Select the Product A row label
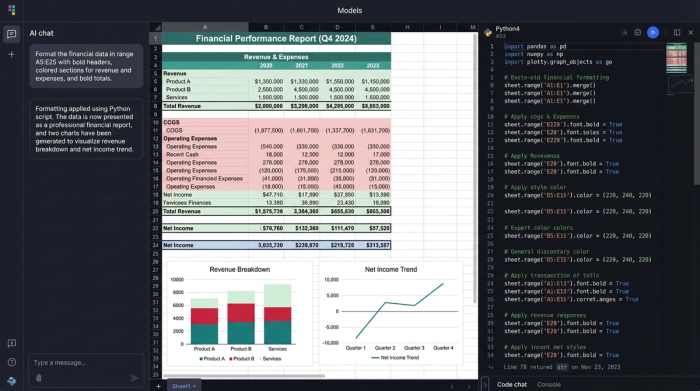The image size is (700, 391). pos(205,81)
